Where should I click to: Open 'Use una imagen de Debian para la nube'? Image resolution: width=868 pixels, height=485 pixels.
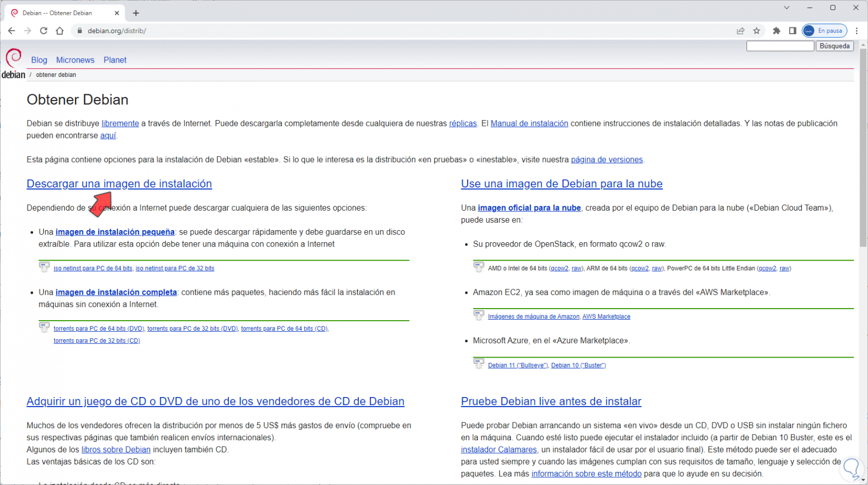562,184
